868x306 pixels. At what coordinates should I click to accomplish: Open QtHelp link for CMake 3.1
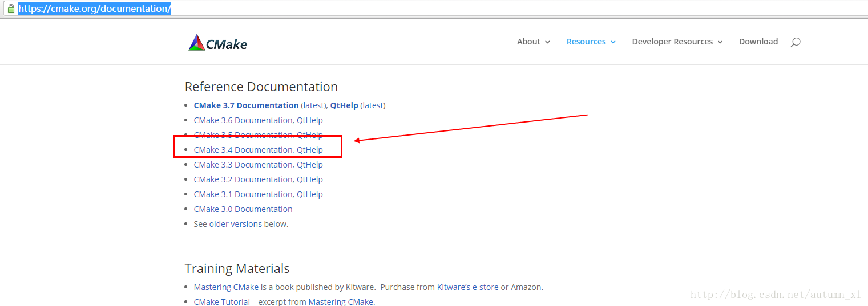[x=310, y=194]
